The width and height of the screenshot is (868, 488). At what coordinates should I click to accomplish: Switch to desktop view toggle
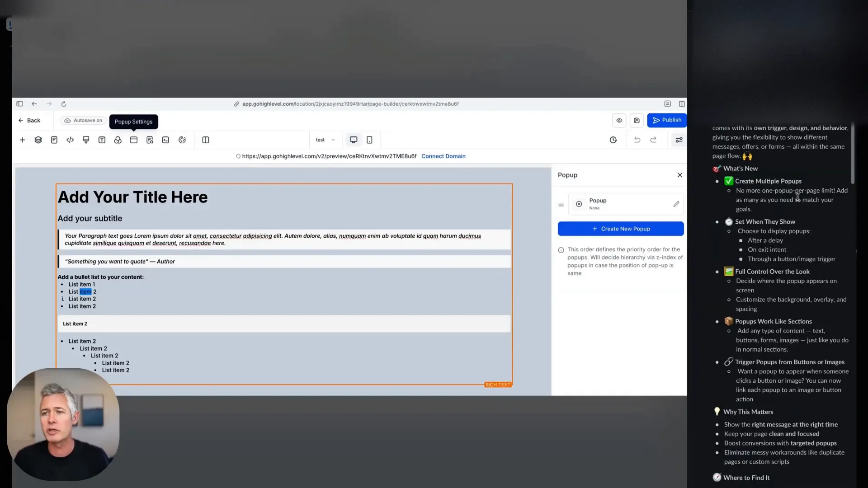pos(354,140)
